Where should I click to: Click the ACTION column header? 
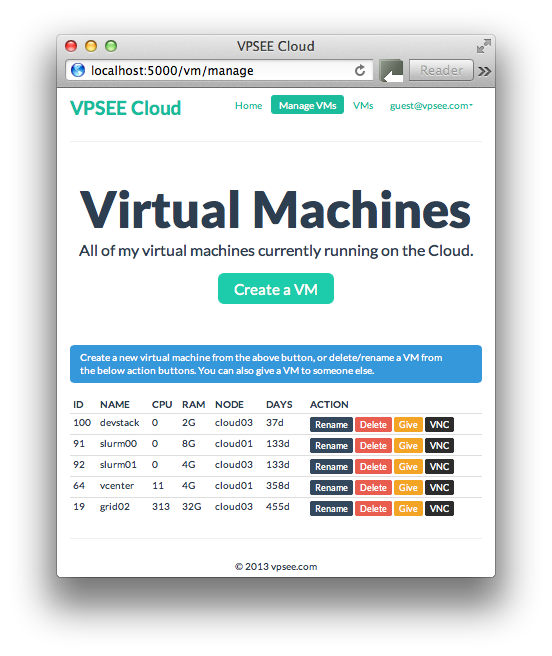coord(329,405)
